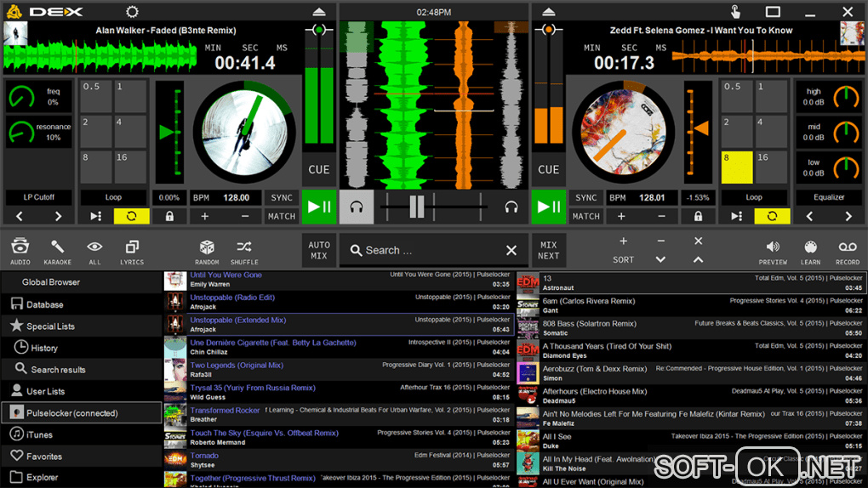The image size is (868, 488).
Task: Open settings gear in DEX title bar
Action: pos(132,12)
